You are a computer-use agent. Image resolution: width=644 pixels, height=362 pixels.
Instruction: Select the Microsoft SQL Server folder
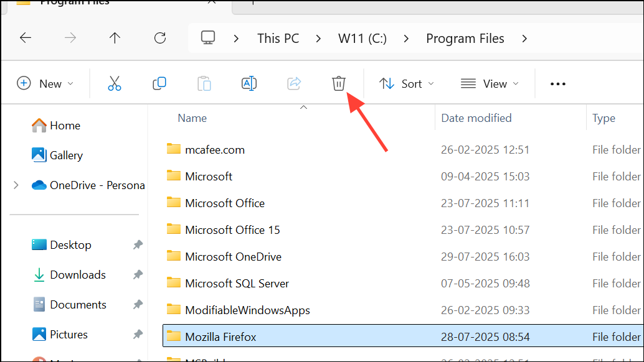(x=237, y=284)
